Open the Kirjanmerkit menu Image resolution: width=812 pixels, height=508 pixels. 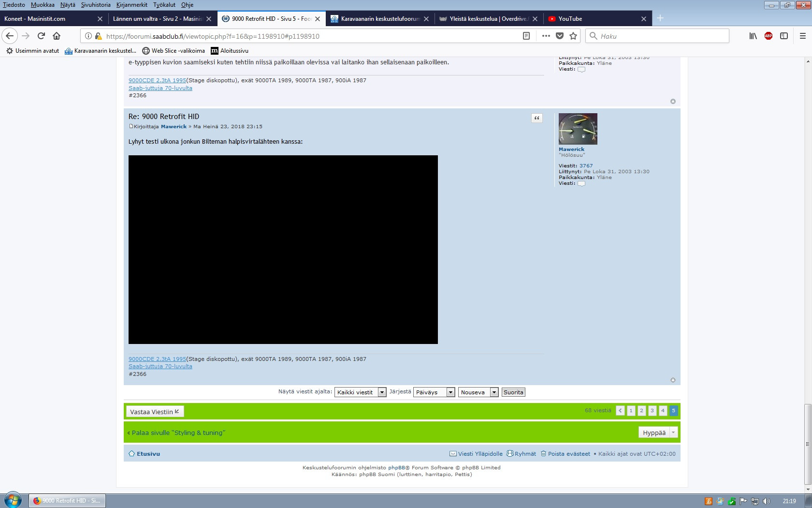click(131, 5)
